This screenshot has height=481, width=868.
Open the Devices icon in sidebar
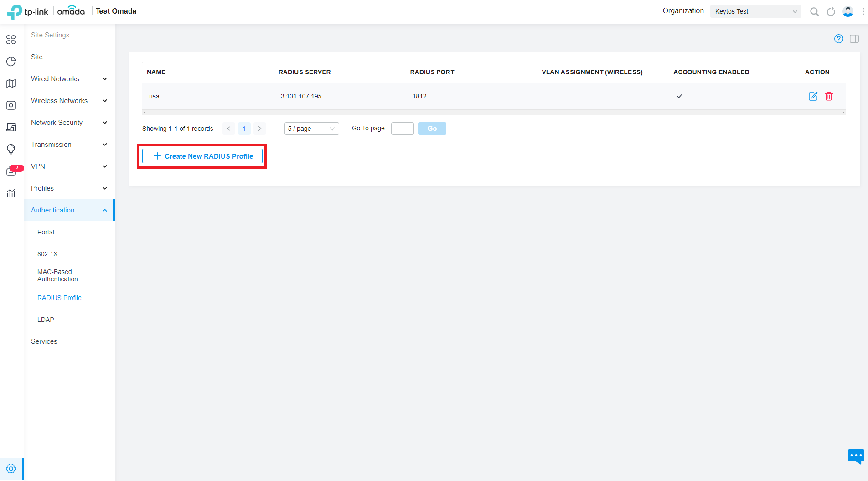pyautogui.click(x=11, y=105)
